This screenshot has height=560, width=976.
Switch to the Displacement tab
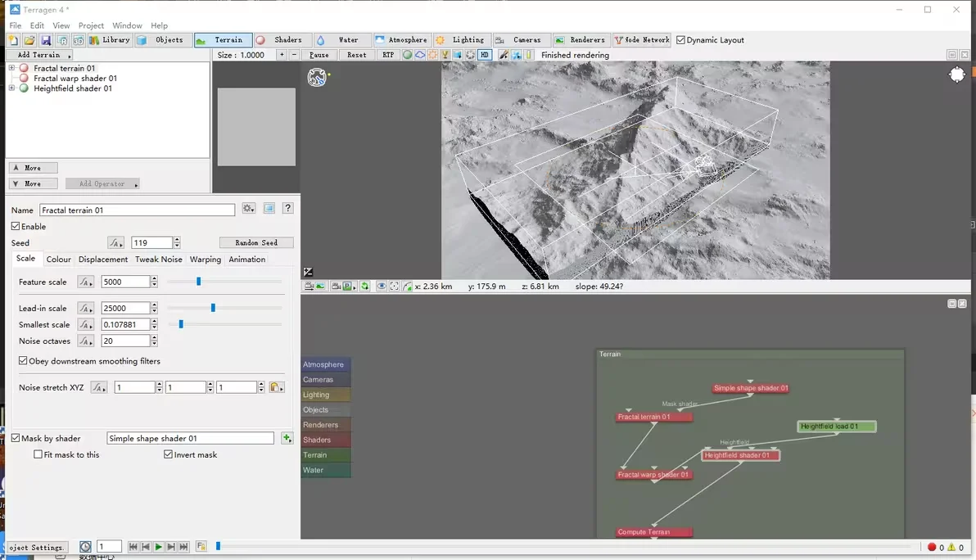(103, 260)
